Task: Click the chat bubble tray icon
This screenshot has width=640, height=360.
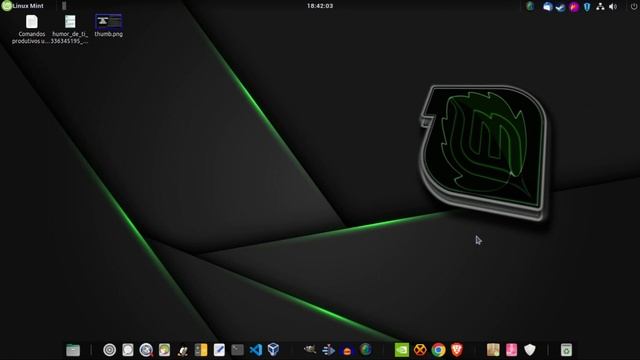Action: coord(547,7)
